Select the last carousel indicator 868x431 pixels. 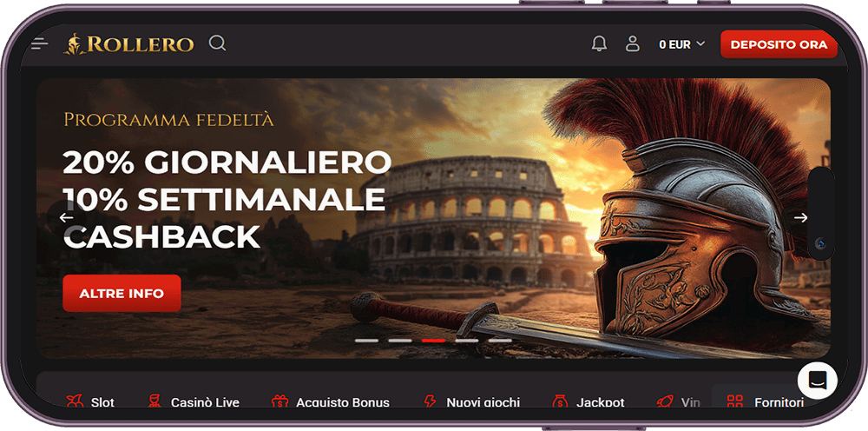500,340
